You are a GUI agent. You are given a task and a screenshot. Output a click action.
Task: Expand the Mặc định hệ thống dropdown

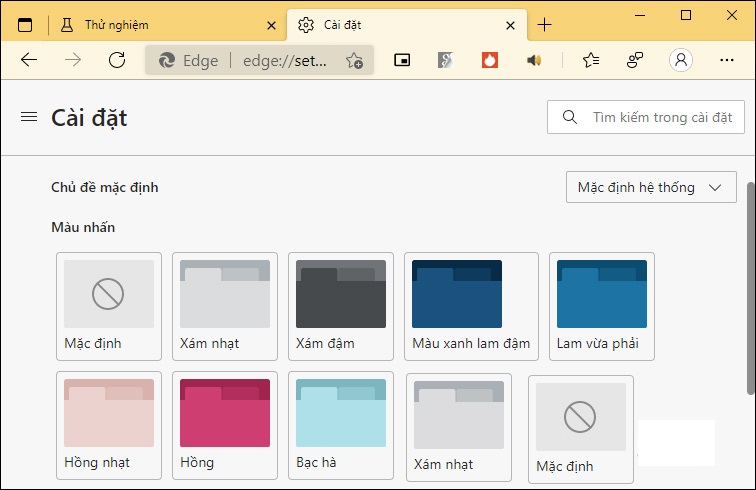tap(650, 187)
